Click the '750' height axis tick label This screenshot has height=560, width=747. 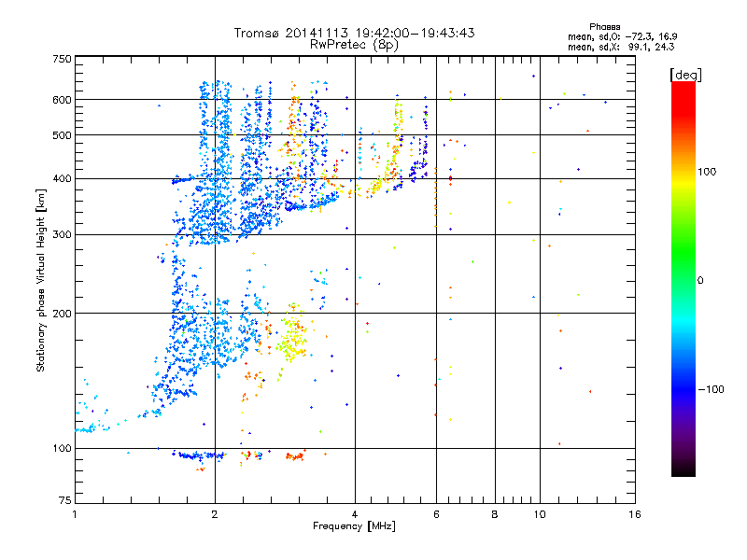tap(62, 59)
